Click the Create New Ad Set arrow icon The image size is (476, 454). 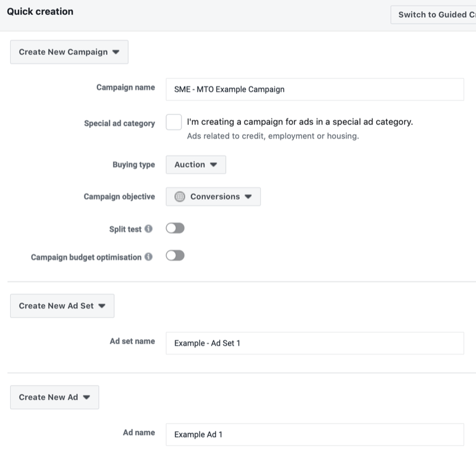102,306
